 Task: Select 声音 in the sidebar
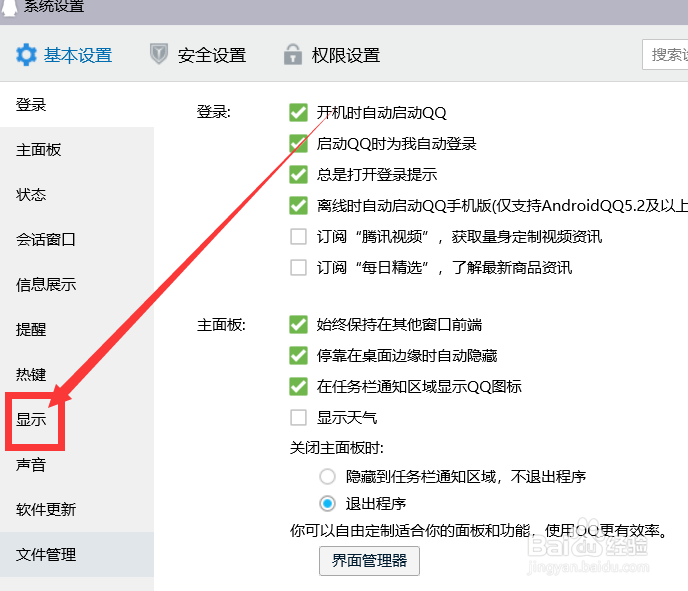(x=77, y=465)
